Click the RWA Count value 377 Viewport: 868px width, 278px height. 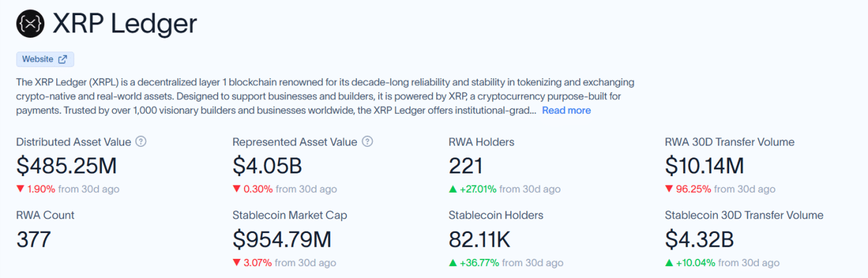point(33,239)
